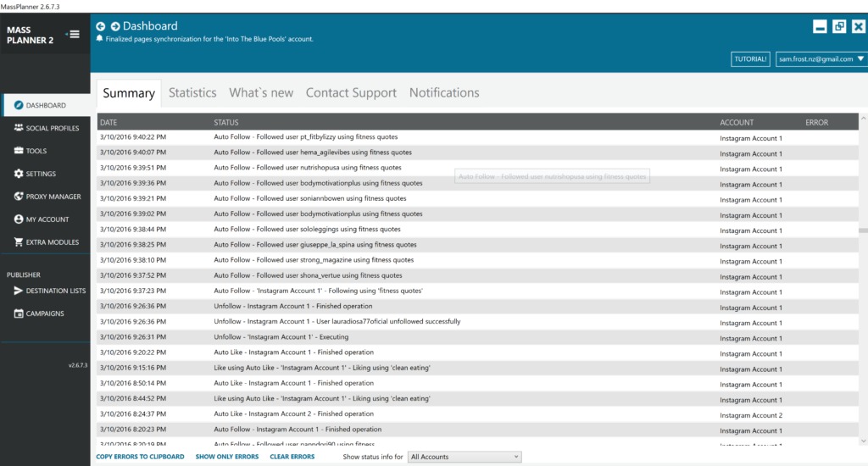The image size is (868, 466).
Task: Open the Notifications tab
Action: tap(444, 92)
